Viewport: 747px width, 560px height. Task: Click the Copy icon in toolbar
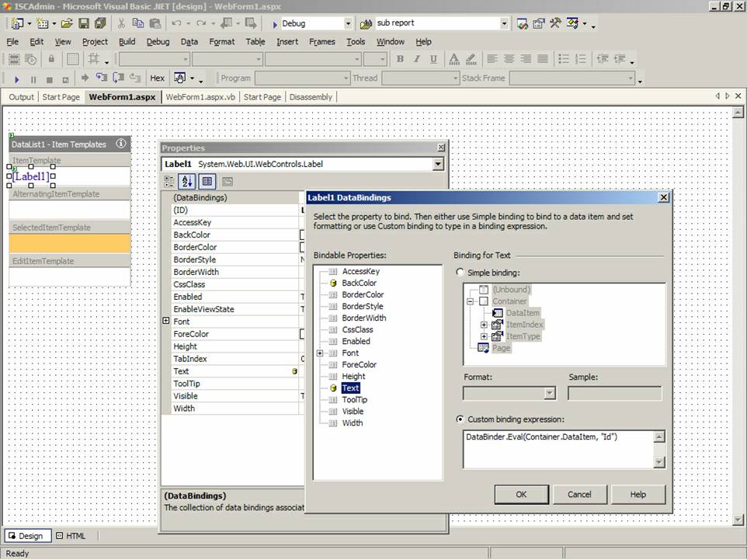pyautogui.click(x=138, y=23)
